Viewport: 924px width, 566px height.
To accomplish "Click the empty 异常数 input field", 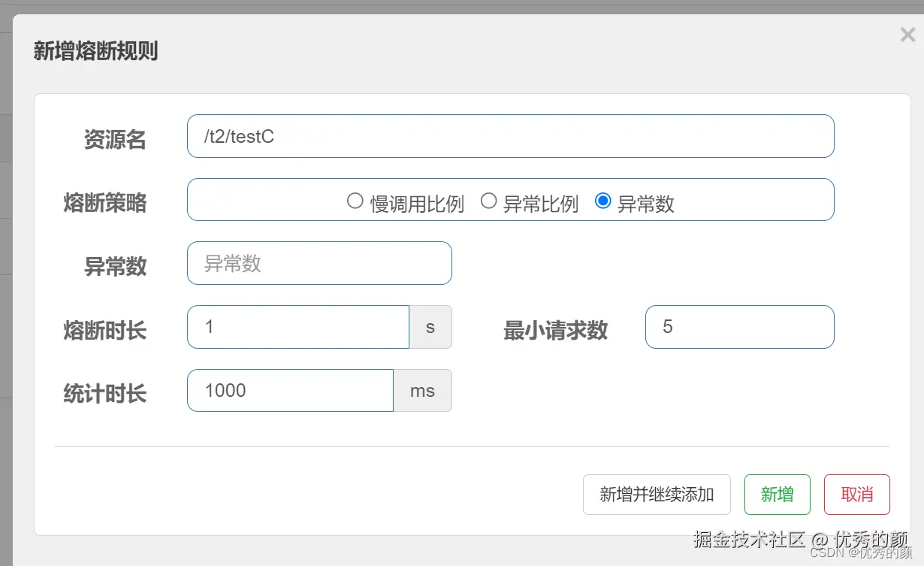I will point(319,262).
